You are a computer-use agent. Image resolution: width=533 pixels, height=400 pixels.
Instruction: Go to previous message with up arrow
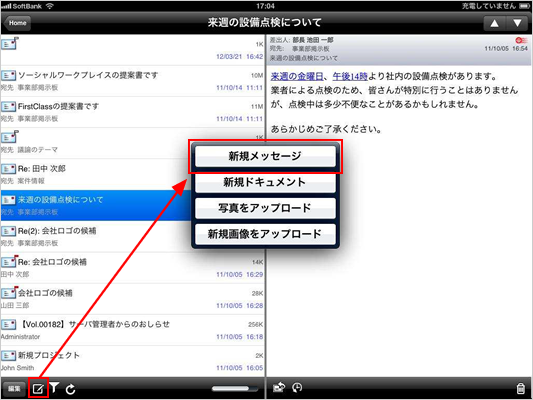(x=495, y=23)
